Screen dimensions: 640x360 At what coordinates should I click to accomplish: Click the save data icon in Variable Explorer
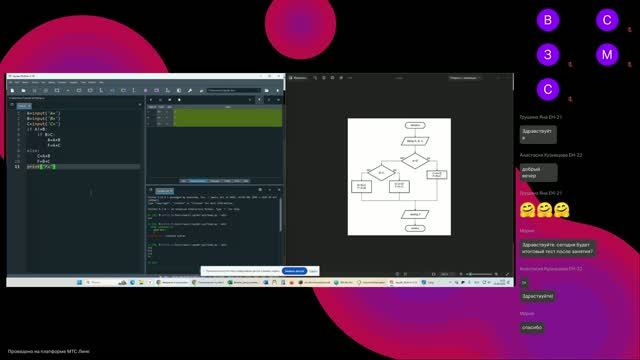click(160, 100)
